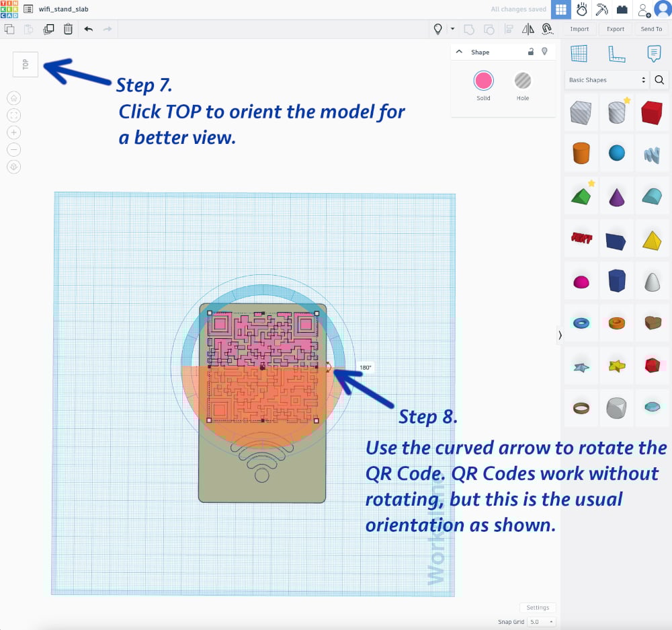Pick the pink Solid color swatch
672x630 pixels.
point(483,81)
